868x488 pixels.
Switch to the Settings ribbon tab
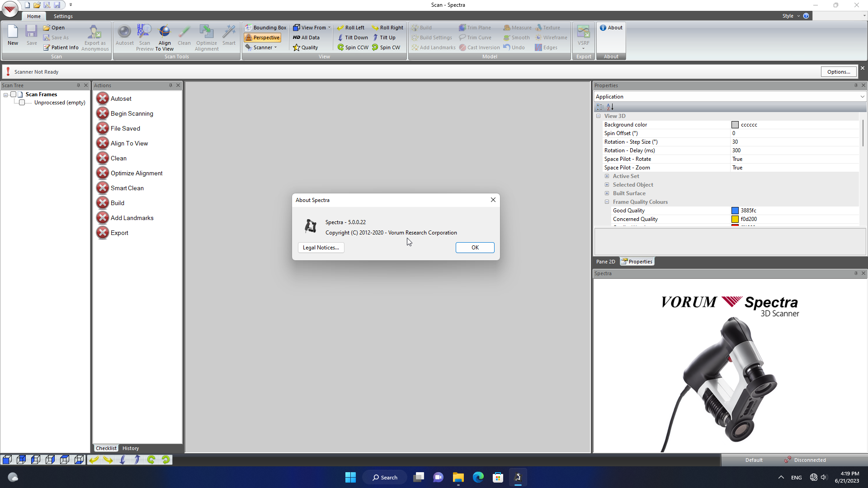(63, 16)
